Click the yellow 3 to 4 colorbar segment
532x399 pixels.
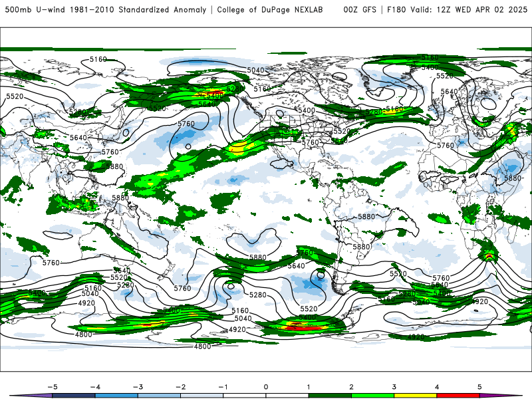point(416,396)
